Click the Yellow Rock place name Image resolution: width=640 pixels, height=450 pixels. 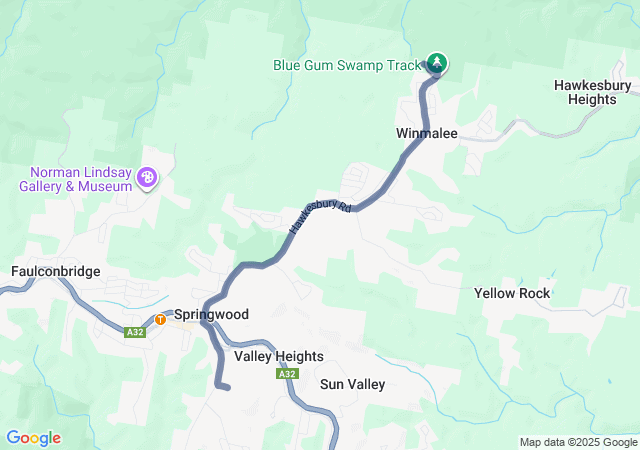[x=512, y=293]
